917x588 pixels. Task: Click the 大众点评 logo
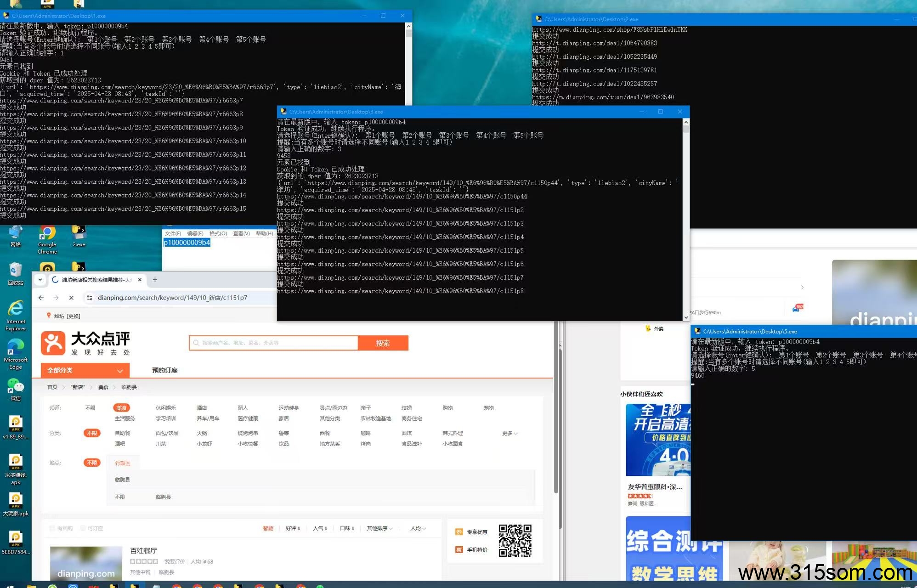[x=85, y=343]
